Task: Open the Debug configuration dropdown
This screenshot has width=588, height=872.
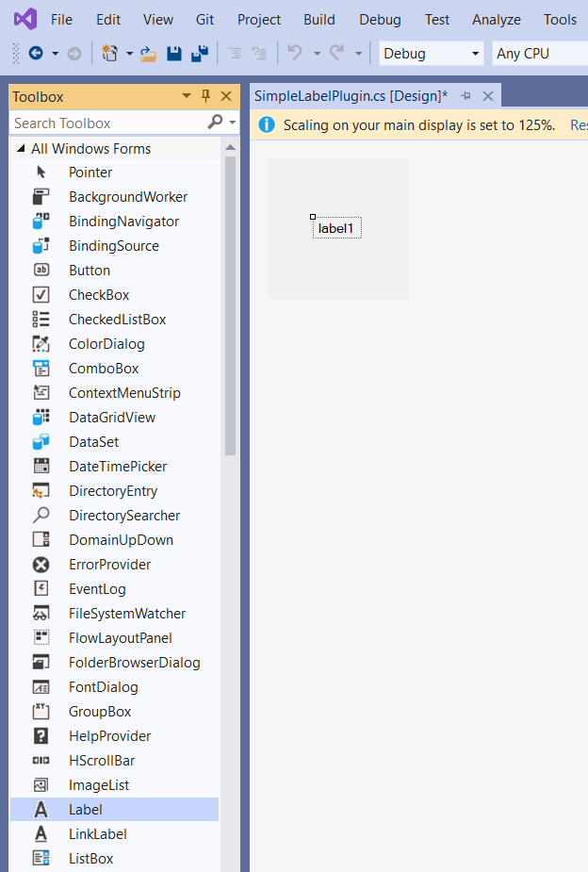Action: (432, 54)
